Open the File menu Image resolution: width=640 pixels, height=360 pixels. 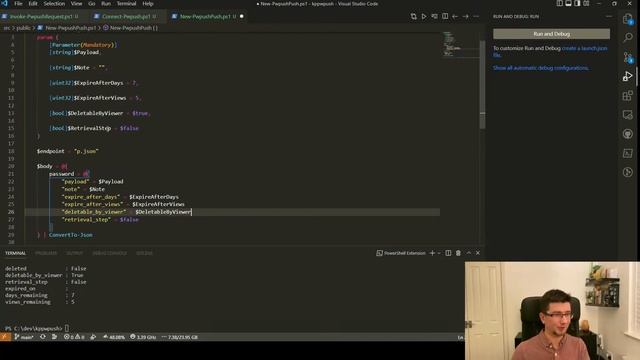18,4
